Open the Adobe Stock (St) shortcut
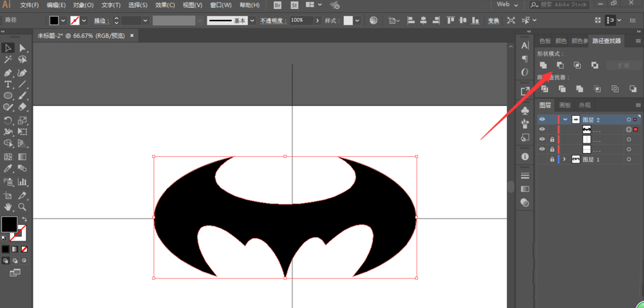The height and width of the screenshot is (308, 644). coord(294,5)
